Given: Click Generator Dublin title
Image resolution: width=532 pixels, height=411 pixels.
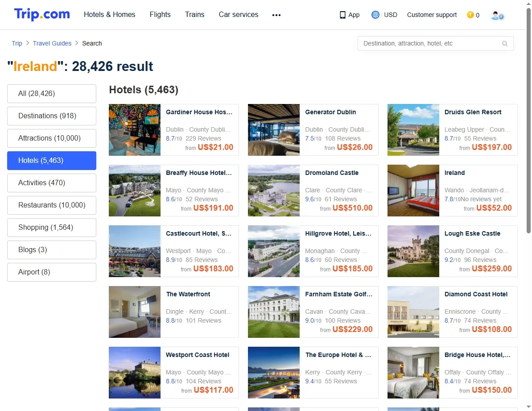Looking at the screenshot, I should (x=330, y=112).
